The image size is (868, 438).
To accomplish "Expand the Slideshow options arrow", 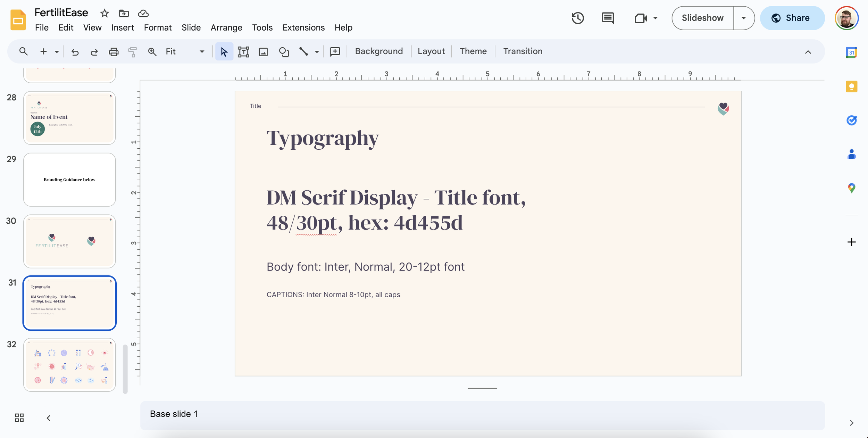I will 743,18.
